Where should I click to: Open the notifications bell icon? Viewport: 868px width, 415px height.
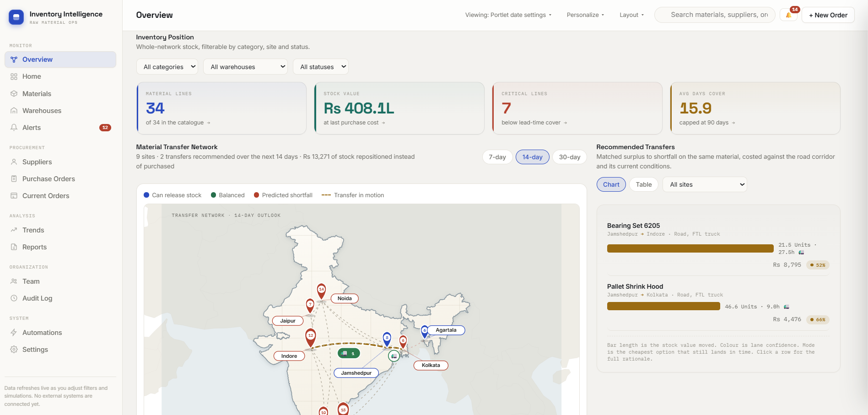(788, 15)
